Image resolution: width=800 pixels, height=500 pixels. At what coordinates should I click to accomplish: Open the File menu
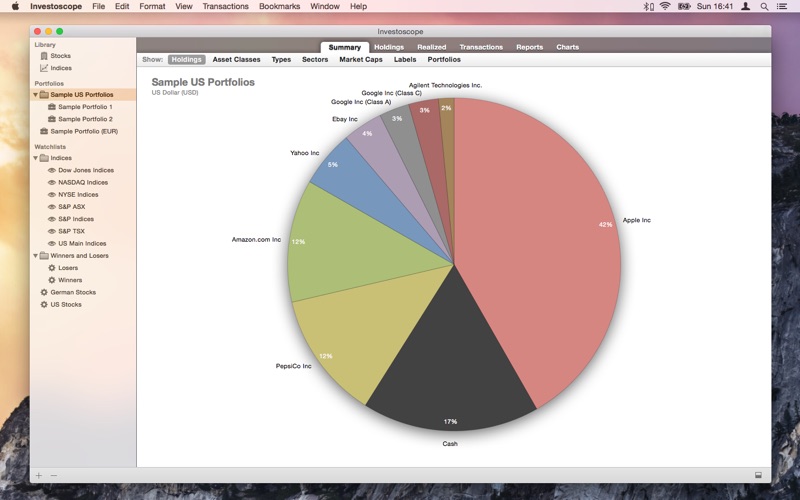point(98,6)
